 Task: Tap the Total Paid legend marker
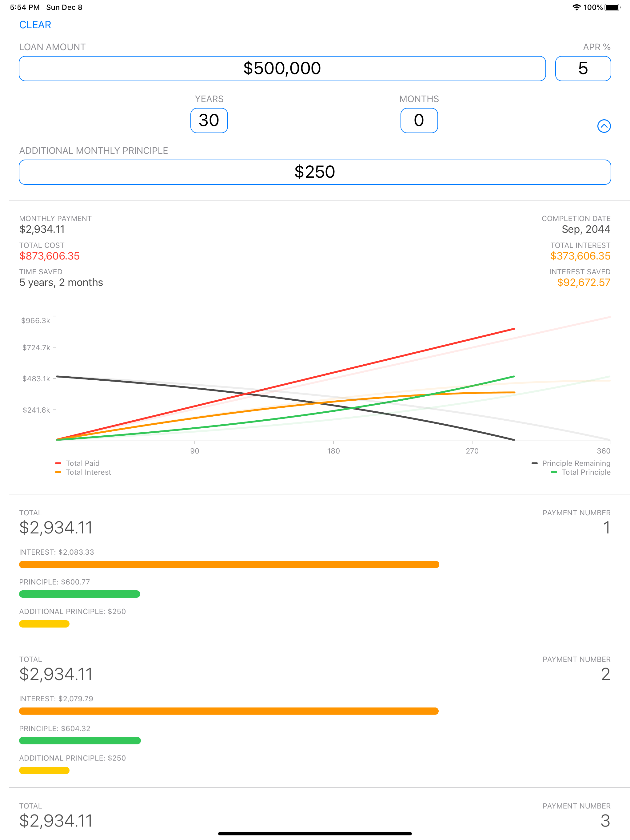(58, 463)
